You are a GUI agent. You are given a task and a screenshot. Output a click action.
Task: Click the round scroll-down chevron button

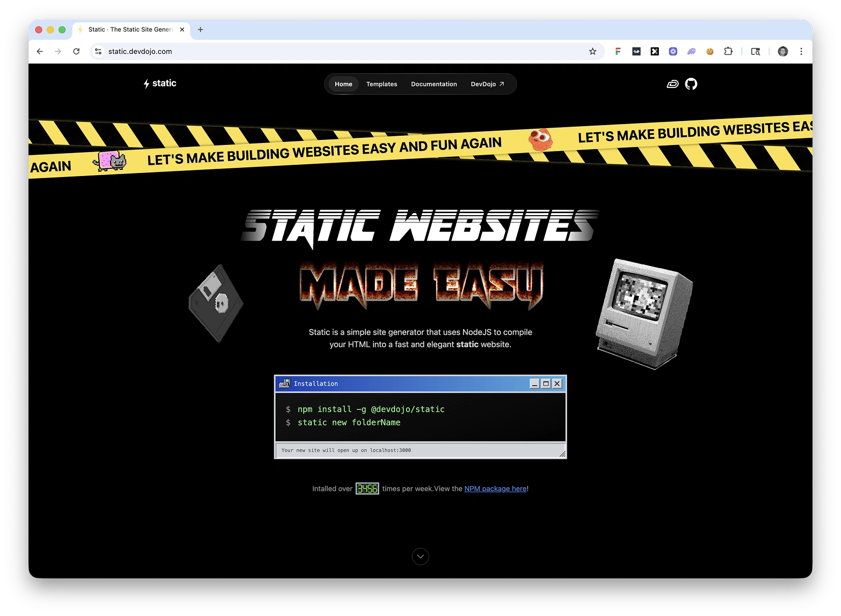point(420,556)
